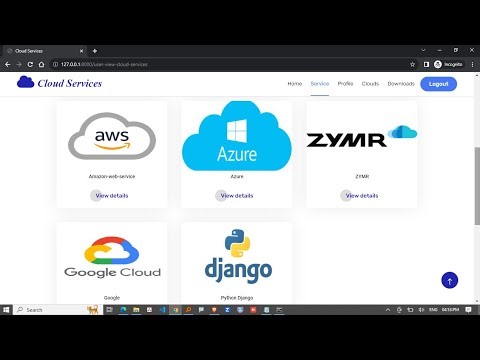The height and width of the screenshot is (360, 480).
Task: Open Brave browser from the taskbar
Action: click(x=214, y=310)
